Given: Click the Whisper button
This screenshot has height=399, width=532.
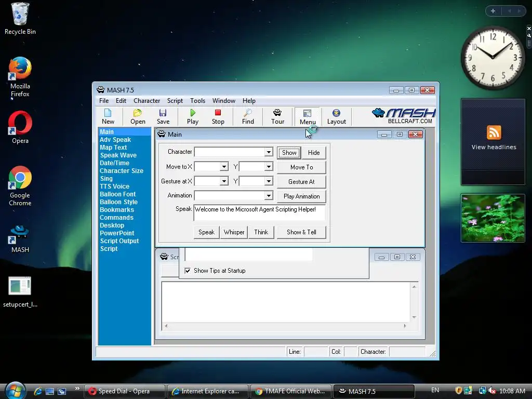Looking at the screenshot, I should coord(234,232).
